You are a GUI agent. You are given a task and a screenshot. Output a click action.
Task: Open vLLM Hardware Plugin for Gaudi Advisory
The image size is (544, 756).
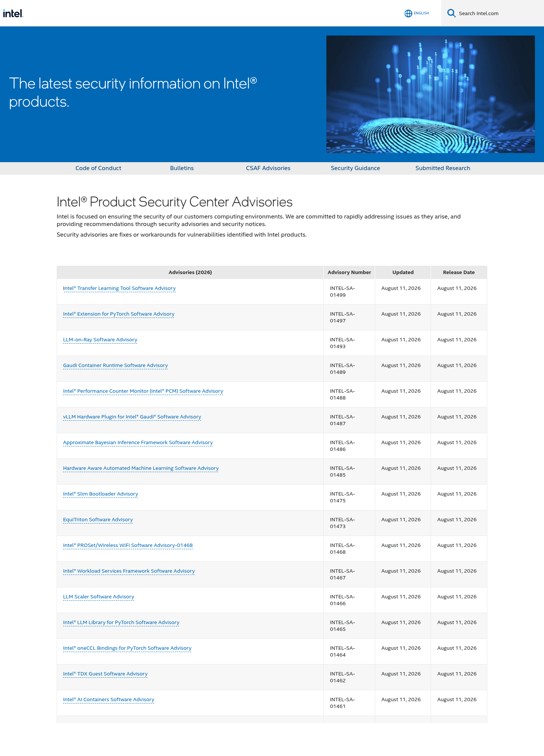coord(132,417)
